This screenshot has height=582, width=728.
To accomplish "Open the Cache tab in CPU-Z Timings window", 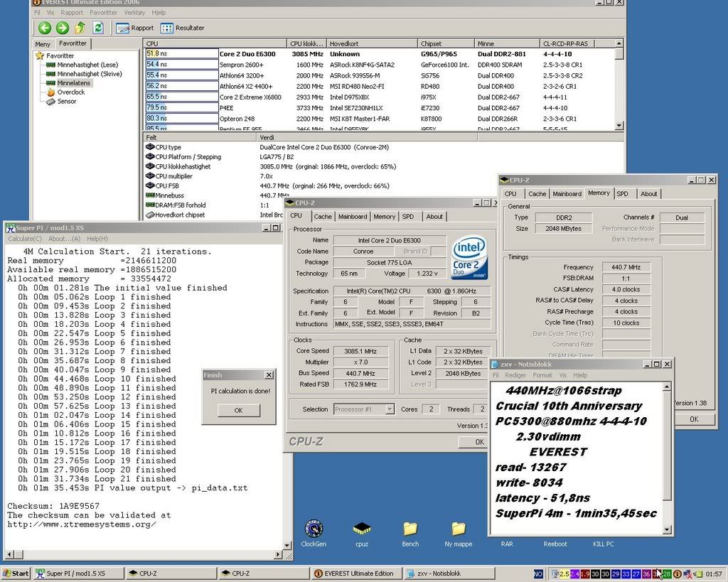I will coord(537,194).
